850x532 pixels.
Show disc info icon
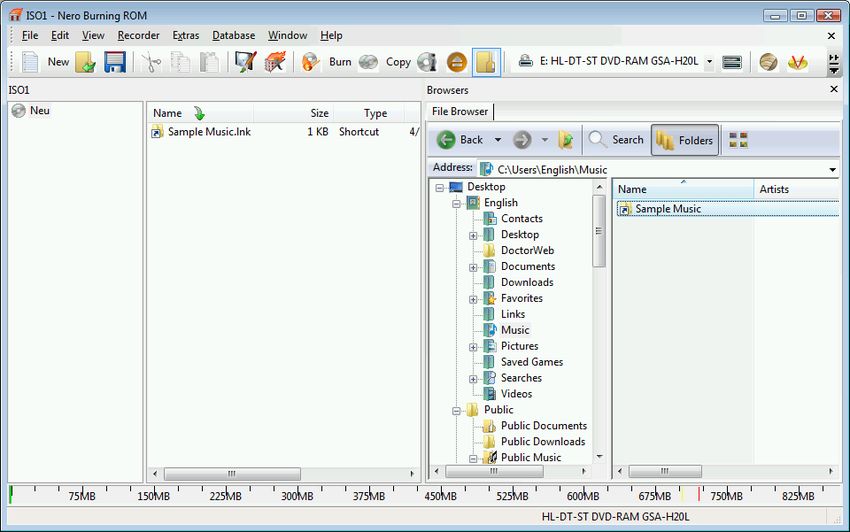pos(427,62)
